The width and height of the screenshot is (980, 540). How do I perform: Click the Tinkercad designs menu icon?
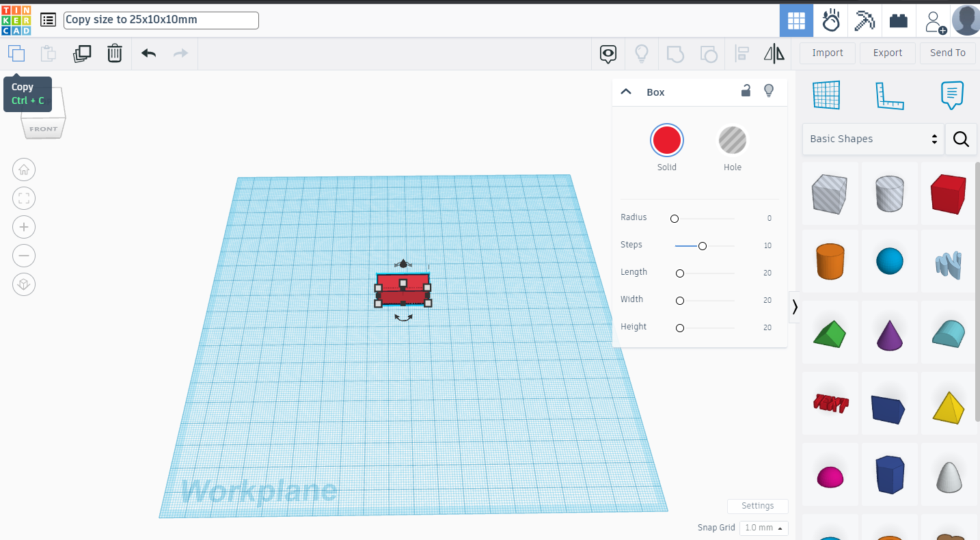pyautogui.click(x=47, y=19)
